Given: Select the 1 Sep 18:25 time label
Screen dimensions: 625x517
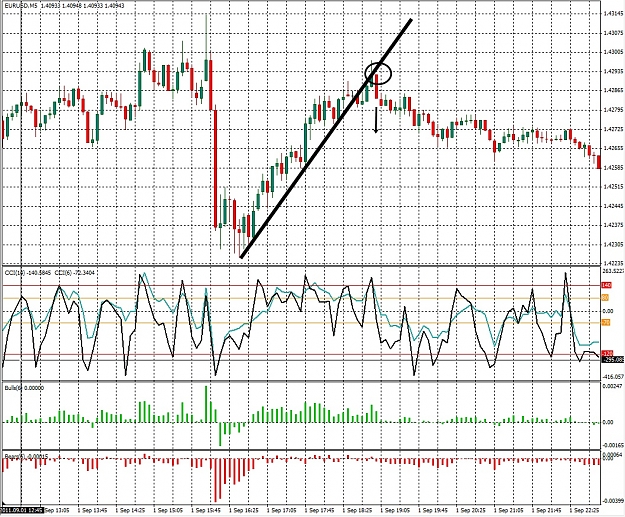Looking at the screenshot, I should click(358, 510).
